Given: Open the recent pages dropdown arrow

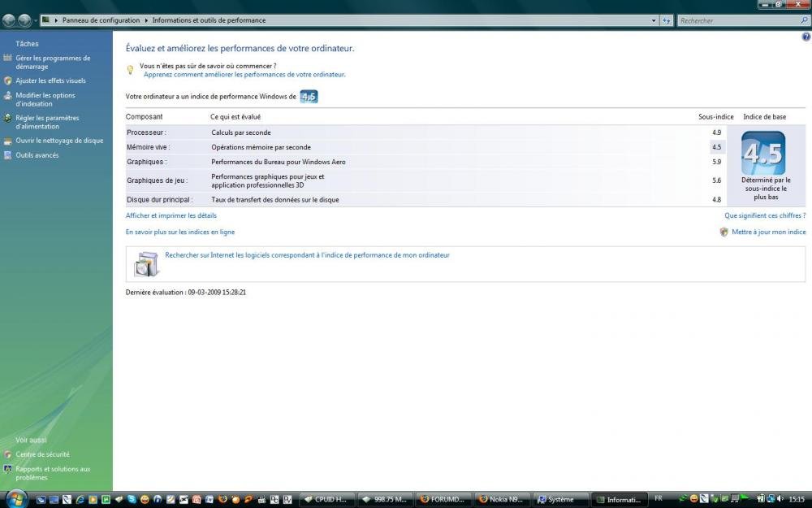Looking at the screenshot, I should point(35,20).
